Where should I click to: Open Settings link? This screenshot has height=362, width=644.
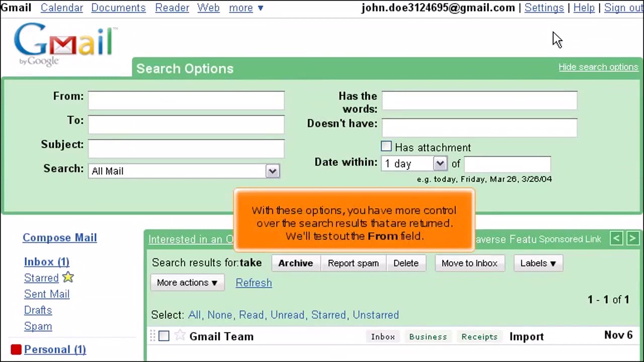(544, 8)
